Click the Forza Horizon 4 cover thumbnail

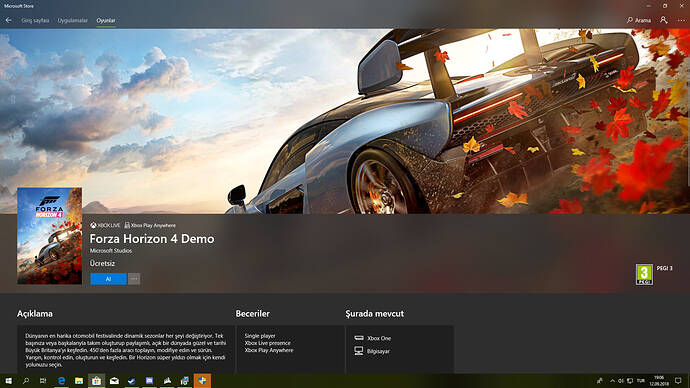(49, 236)
